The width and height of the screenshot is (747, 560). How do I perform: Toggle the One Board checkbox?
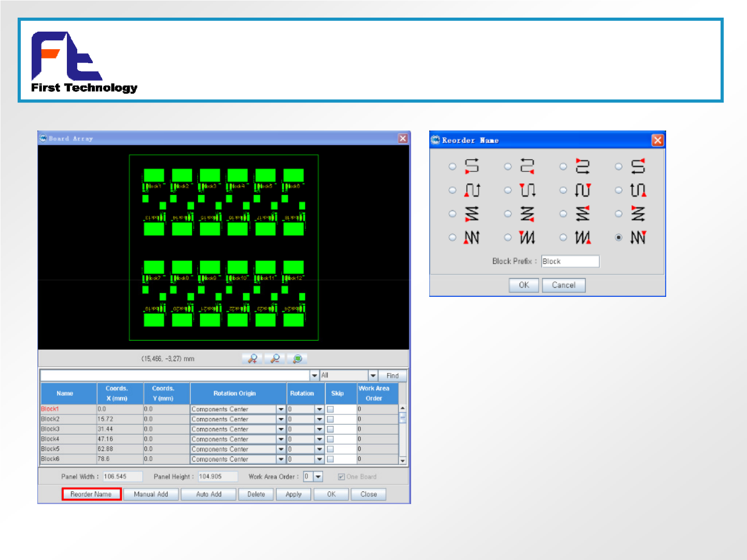[x=341, y=477]
